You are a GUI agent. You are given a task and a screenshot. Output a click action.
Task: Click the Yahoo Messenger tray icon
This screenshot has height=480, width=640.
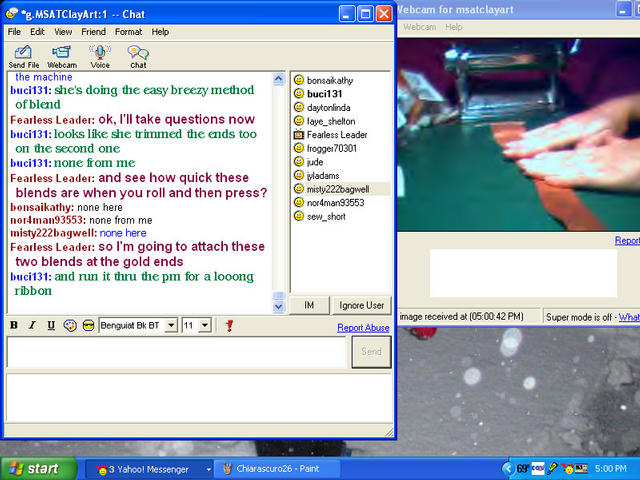click(x=567, y=469)
